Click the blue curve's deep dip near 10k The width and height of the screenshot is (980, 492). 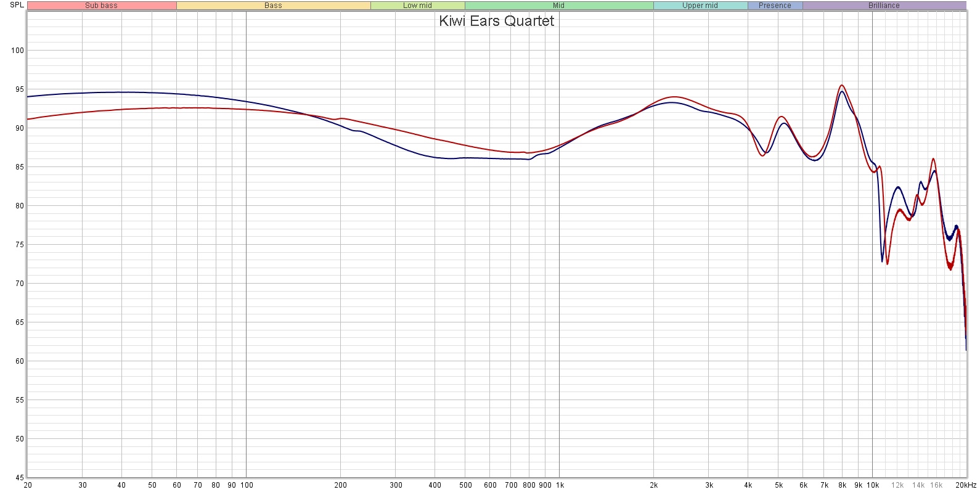coord(882,261)
